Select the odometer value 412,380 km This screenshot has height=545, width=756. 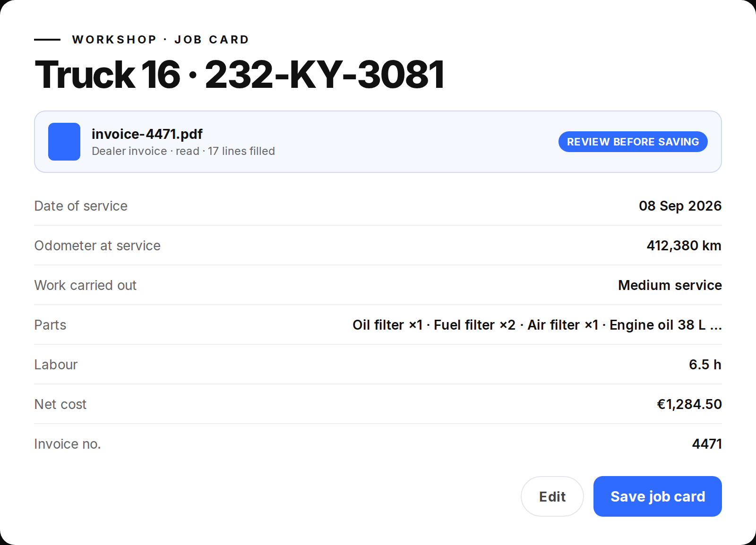(x=684, y=246)
